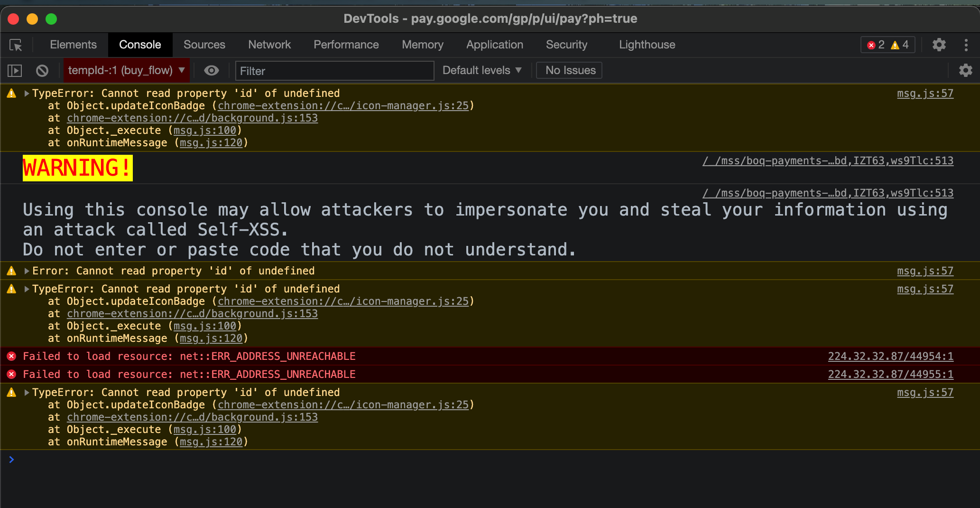
Task: Open icon-manager.js:25 link in second stack trace
Action: point(343,301)
